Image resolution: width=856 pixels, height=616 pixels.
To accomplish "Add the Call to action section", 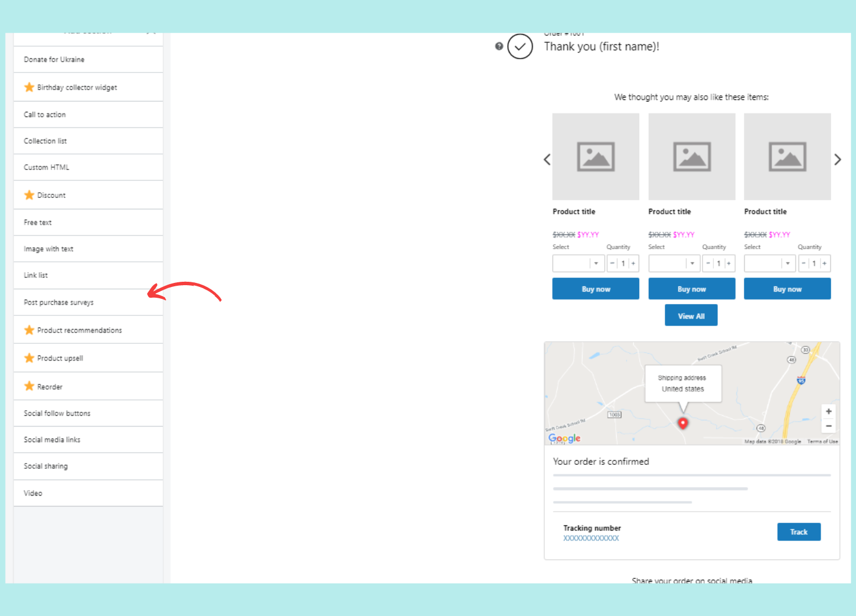I will coord(88,115).
